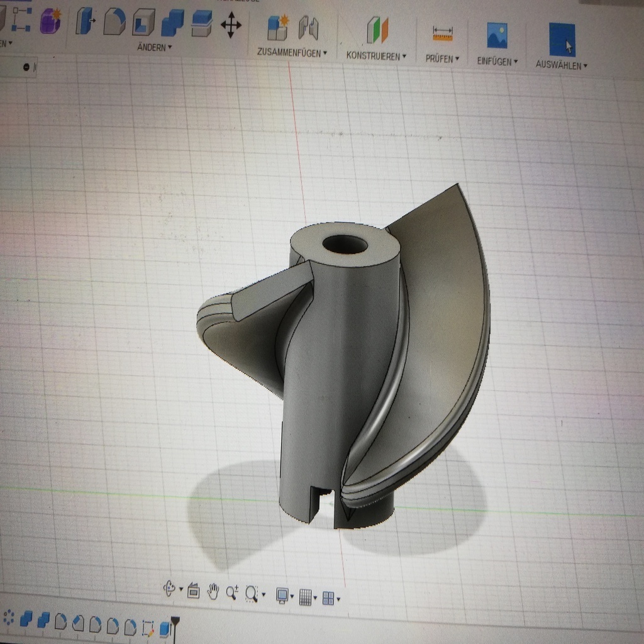Screen dimensions: 644x644
Task: Activate the Pan hand tool
Action: [x=213, y=591]
